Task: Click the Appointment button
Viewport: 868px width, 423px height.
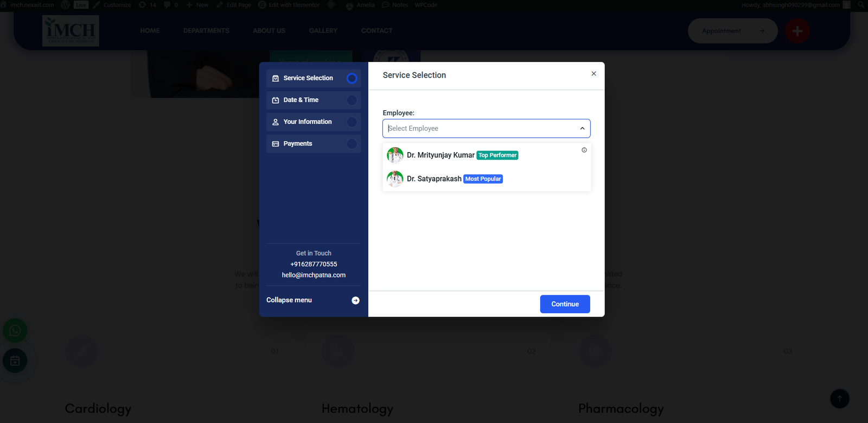Action: click(x=733, y=31)
